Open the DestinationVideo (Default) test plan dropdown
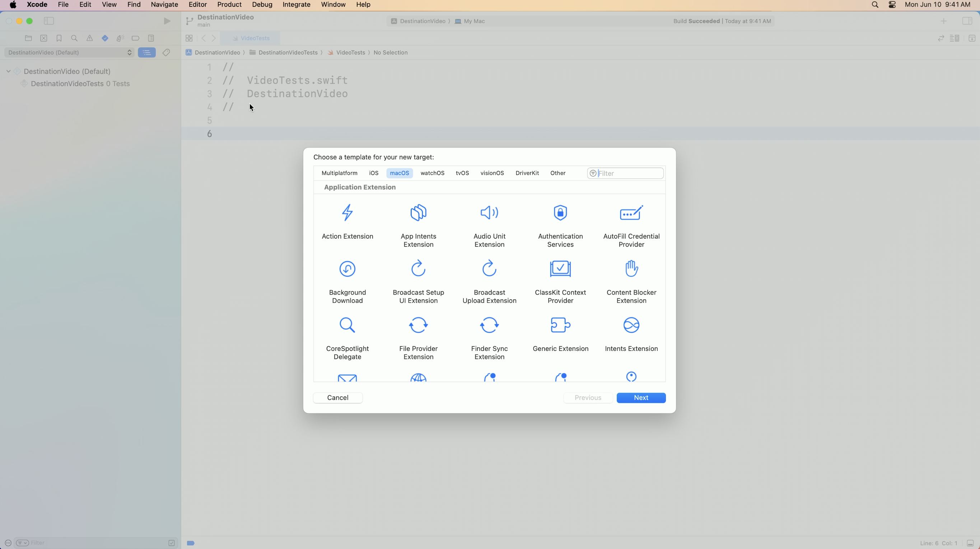This screenshot has width=980, height=549. [69, 52]
